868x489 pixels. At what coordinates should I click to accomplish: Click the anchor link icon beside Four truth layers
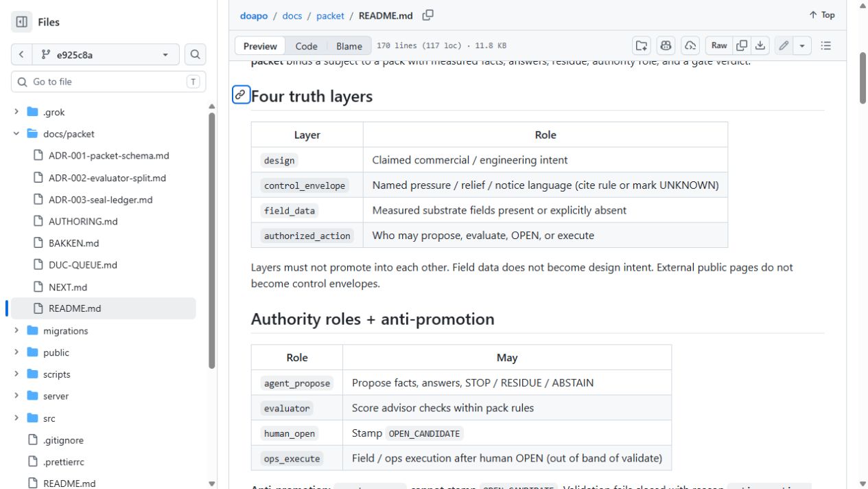tap(241, 95)
